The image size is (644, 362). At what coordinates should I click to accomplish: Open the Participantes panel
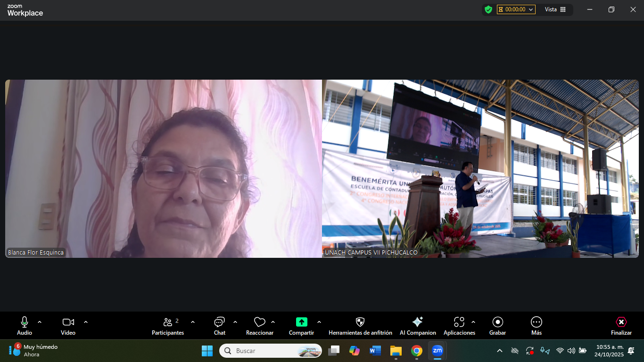(x=168, y=322)
